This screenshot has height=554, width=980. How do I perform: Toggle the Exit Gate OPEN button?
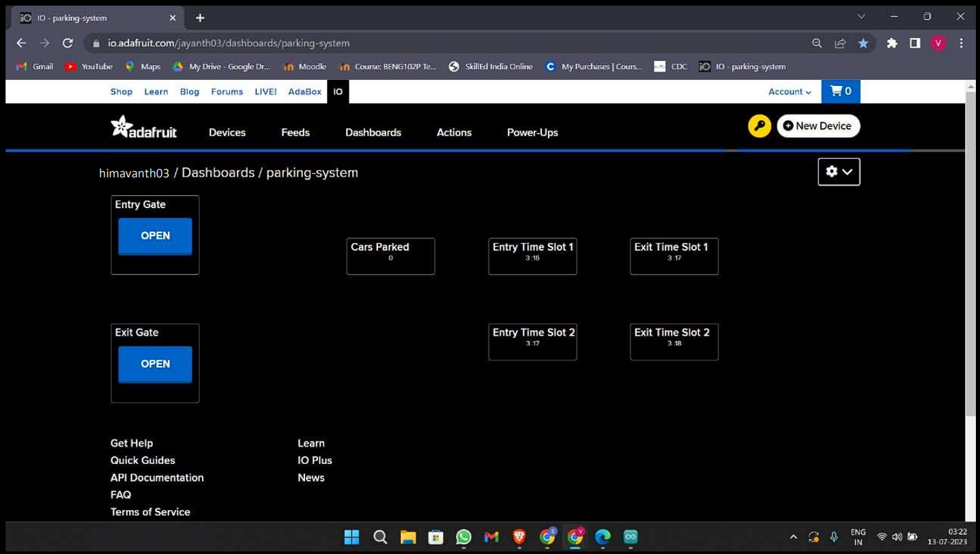pos(155,364)
